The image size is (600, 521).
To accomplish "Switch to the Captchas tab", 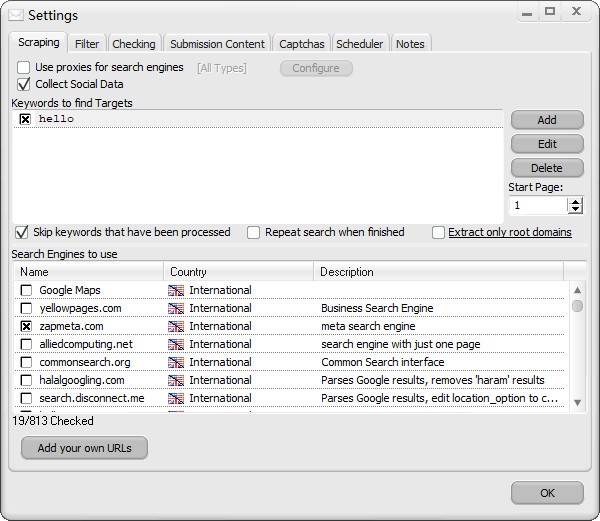I will coord(301,44).
